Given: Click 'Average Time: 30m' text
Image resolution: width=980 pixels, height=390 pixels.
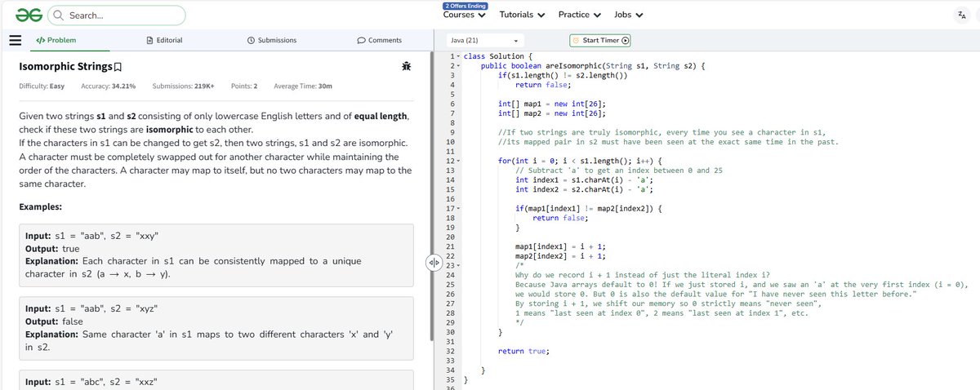Looking at the screenshot, I should (x=303, y=86).
